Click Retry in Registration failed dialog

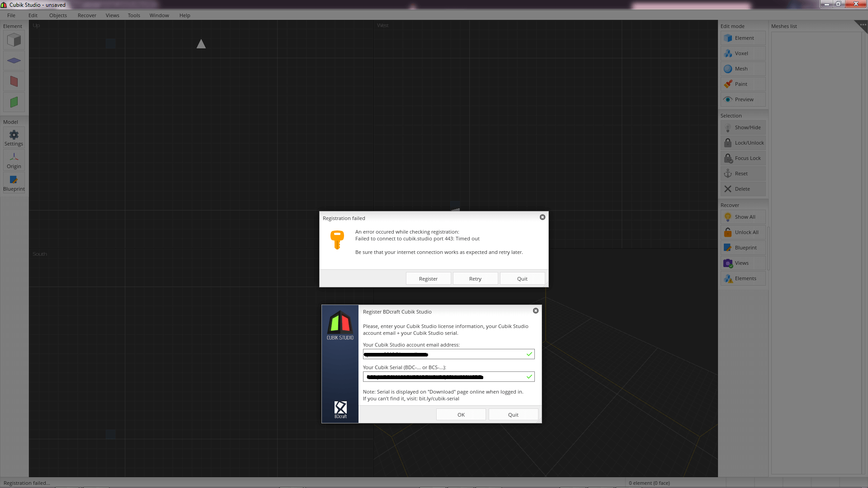(475, 279)
